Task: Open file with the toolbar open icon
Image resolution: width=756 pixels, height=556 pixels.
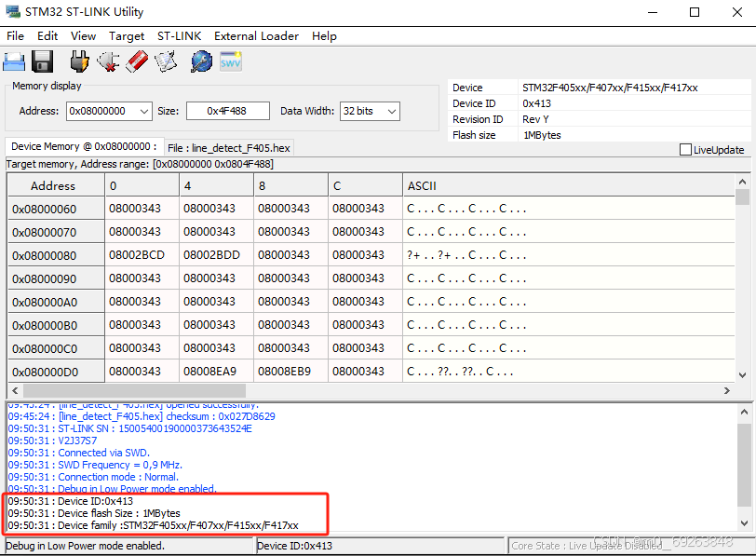Action: [x=14, y=61]
